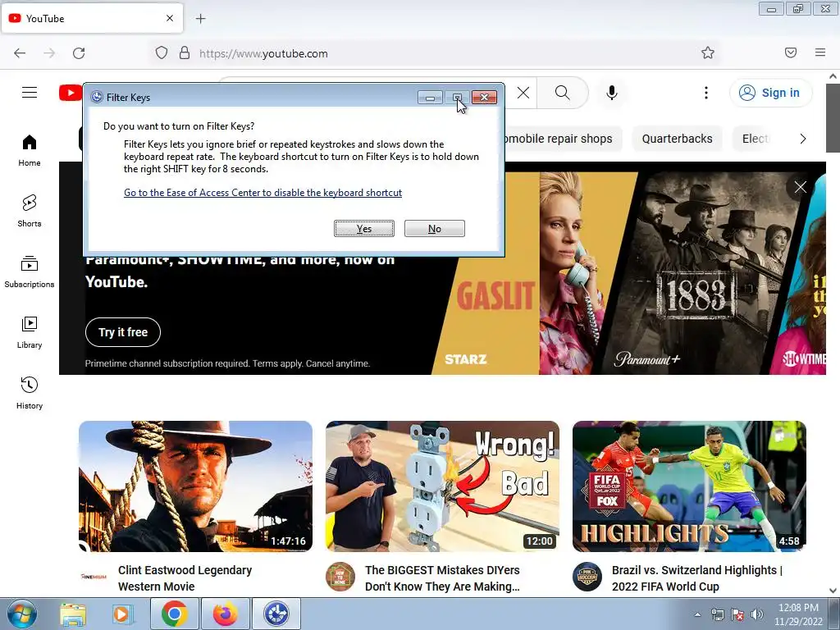Open the Windows Start menu
The image size is (840, 630).
[x=21, y=614]
